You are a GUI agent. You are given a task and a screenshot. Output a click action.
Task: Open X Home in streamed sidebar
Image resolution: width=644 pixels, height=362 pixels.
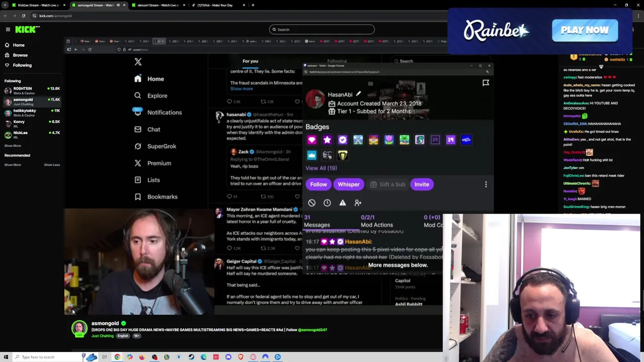(x=149, y=79)
